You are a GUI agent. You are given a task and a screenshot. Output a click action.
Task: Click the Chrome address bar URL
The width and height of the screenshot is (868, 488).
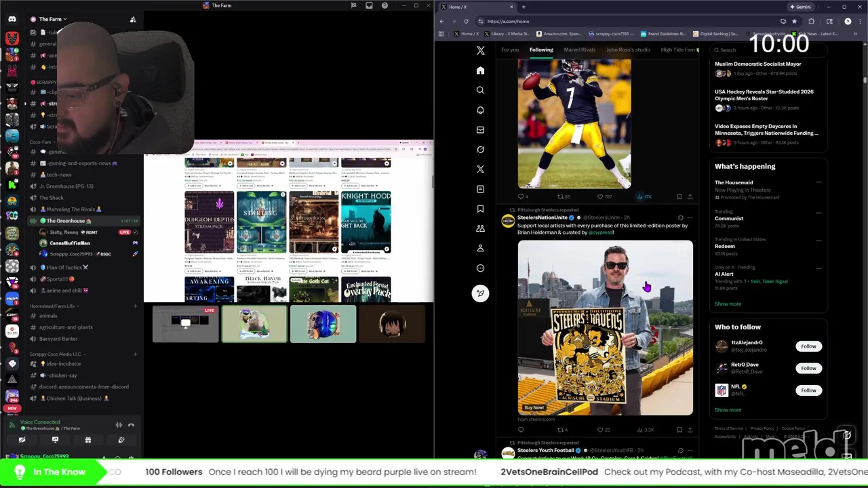(508, 21)
